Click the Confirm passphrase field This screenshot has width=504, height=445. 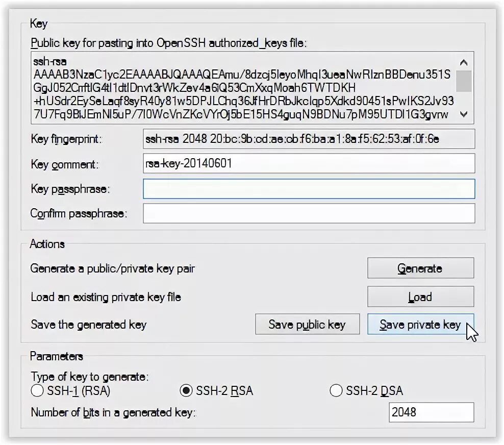click(309, 213)
